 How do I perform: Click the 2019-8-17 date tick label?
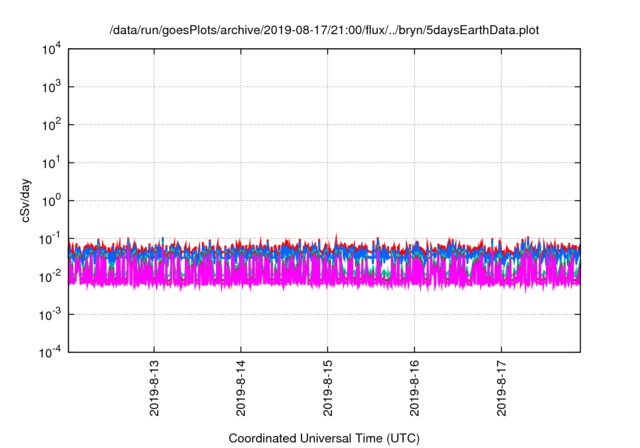click(x=502, y=388)
